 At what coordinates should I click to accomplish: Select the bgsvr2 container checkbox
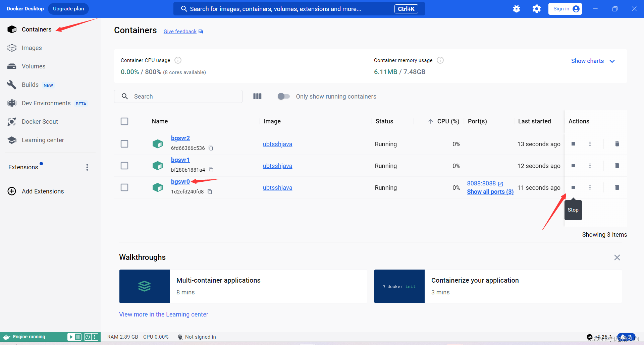124,144
